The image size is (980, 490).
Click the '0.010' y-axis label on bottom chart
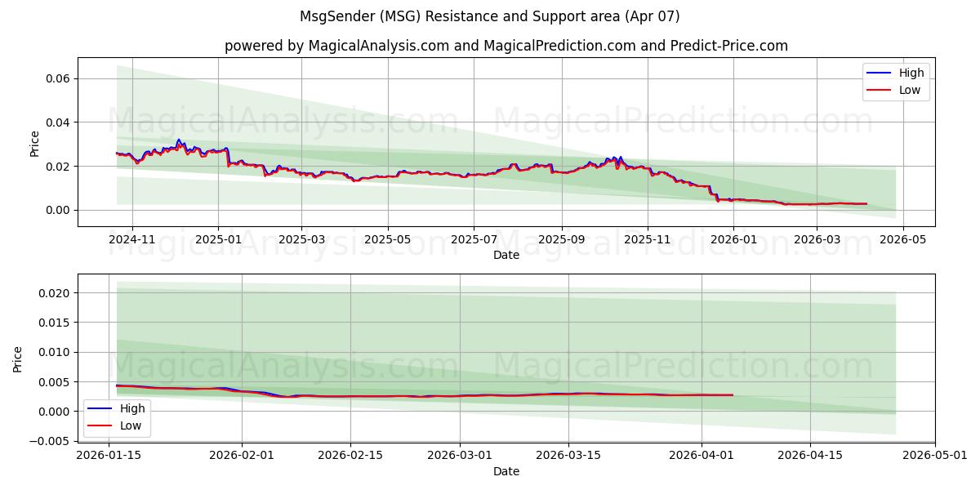[x=55, y=353]
